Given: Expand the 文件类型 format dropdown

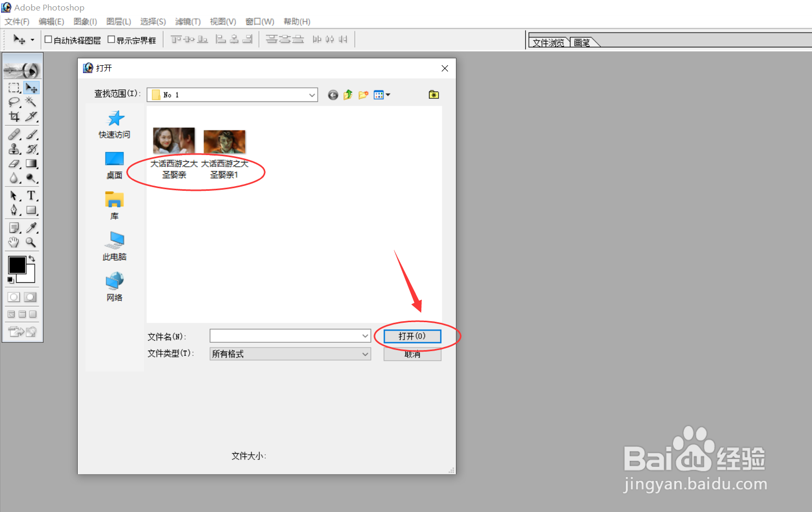Looking at the screenshot, I should pos(365,354).
